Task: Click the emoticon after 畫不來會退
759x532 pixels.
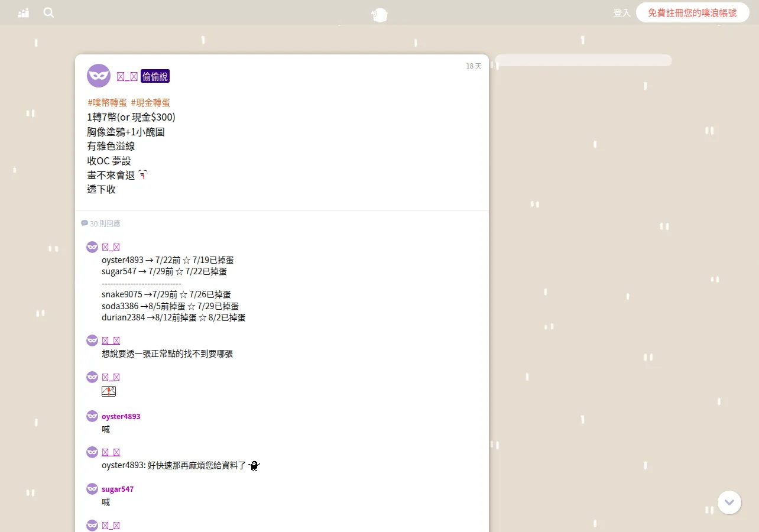Action: pyautogui.click(x=142, y=174)
